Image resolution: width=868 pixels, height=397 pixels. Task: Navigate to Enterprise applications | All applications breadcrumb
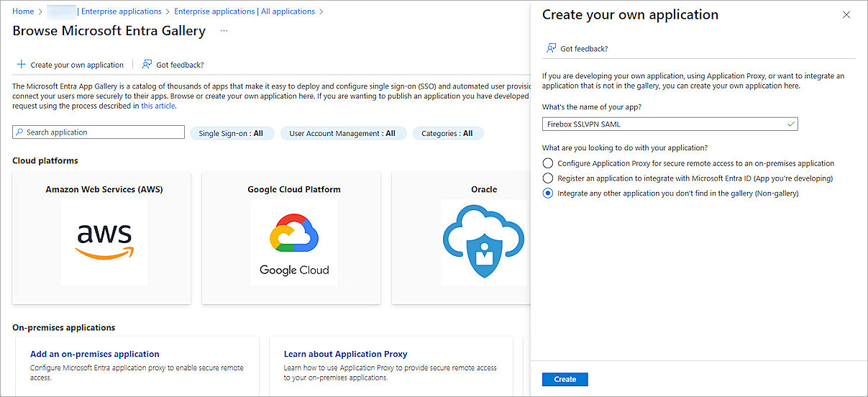tap(245, 12)
